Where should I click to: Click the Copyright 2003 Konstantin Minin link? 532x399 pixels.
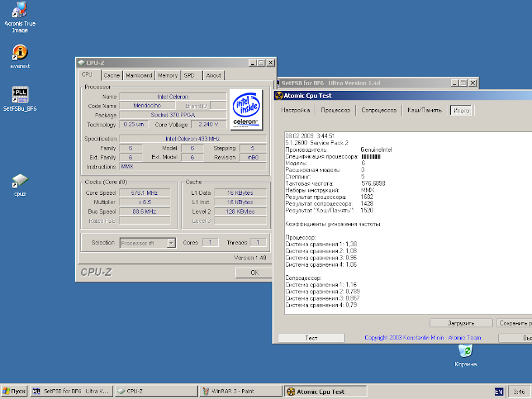pos(422,338)
